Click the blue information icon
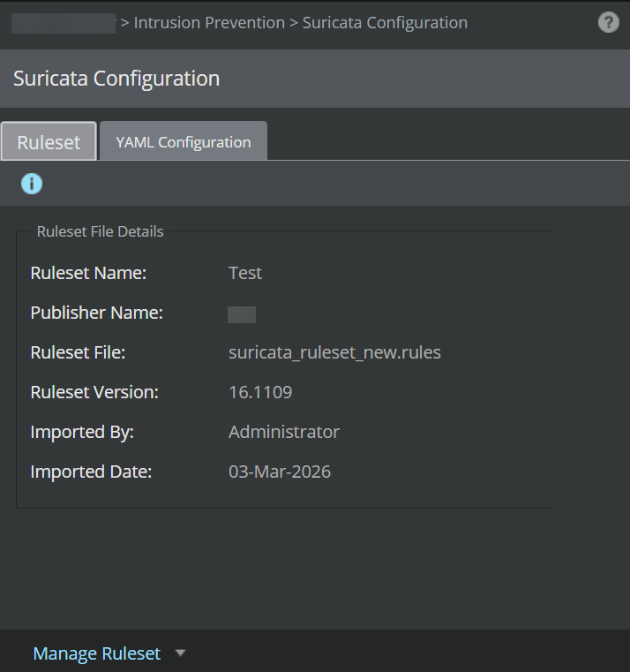 (x=32, y=184)
